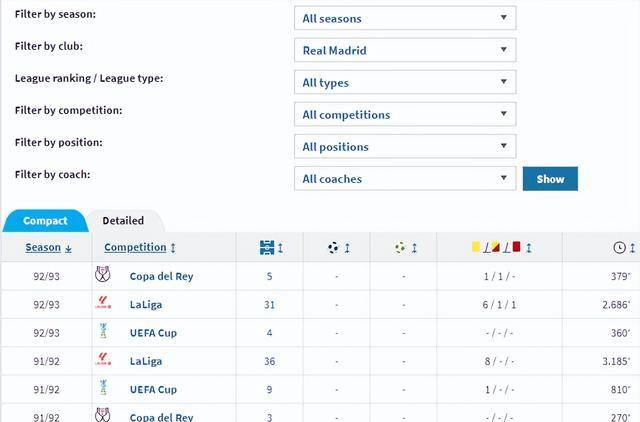Click LaLiga logo in 92/93 row
640x422 pixels.
tap(102, 304)
